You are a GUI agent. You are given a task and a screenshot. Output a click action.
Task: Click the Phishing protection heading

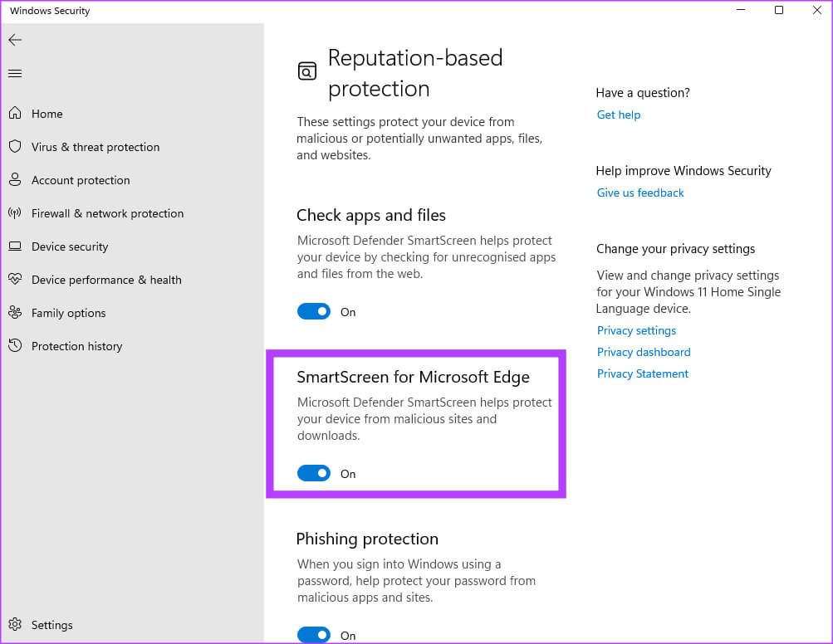(367, 539)
